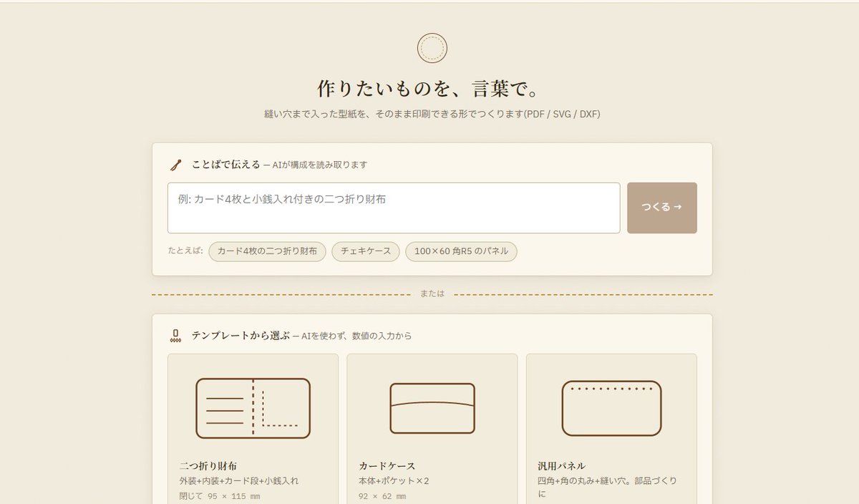Select the general panel template illustration

[611, 408]
